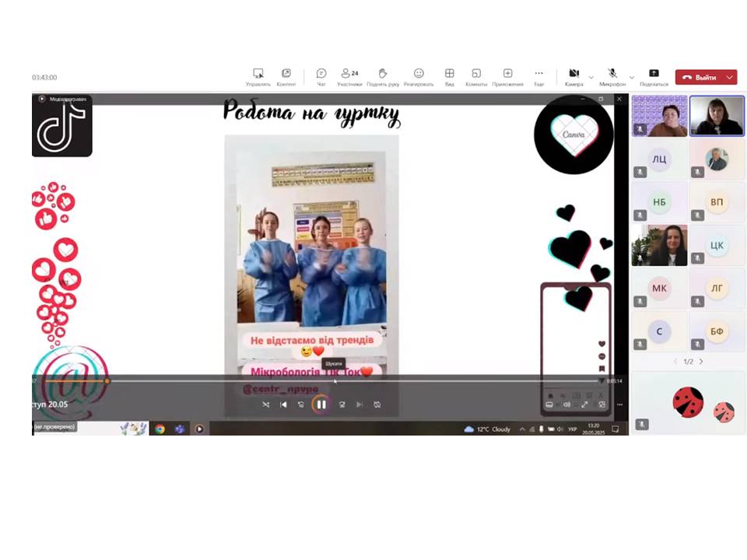Screen dimensions: 747x560
Task: Expand the leave options arrow beside Выйти
Action: [731, 77]
